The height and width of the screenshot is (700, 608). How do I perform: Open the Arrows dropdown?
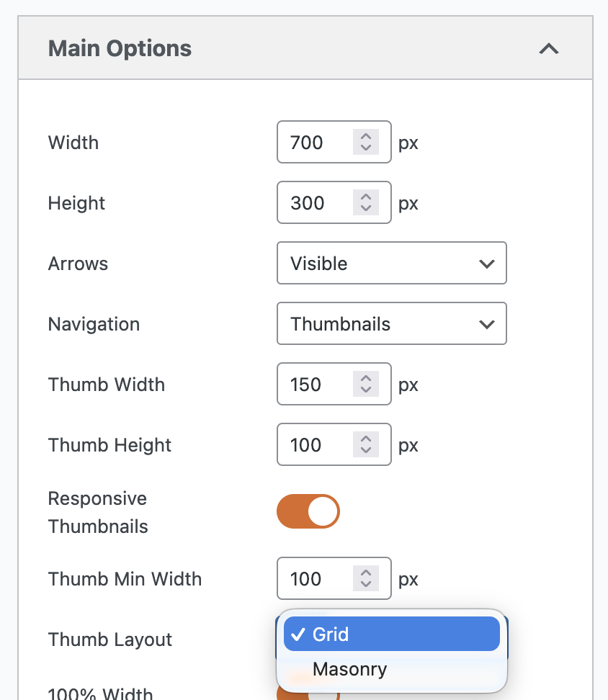(391, 264)
